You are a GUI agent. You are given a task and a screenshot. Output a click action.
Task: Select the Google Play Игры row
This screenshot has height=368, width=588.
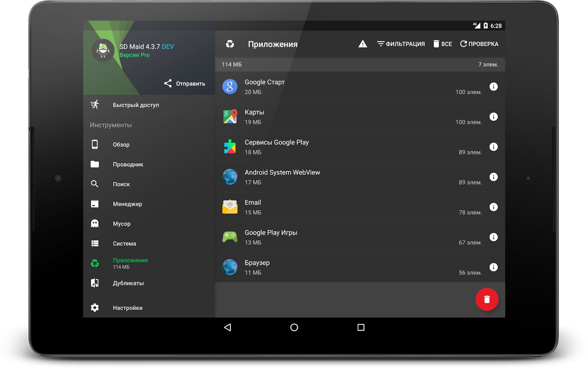[x=360, y=237]
